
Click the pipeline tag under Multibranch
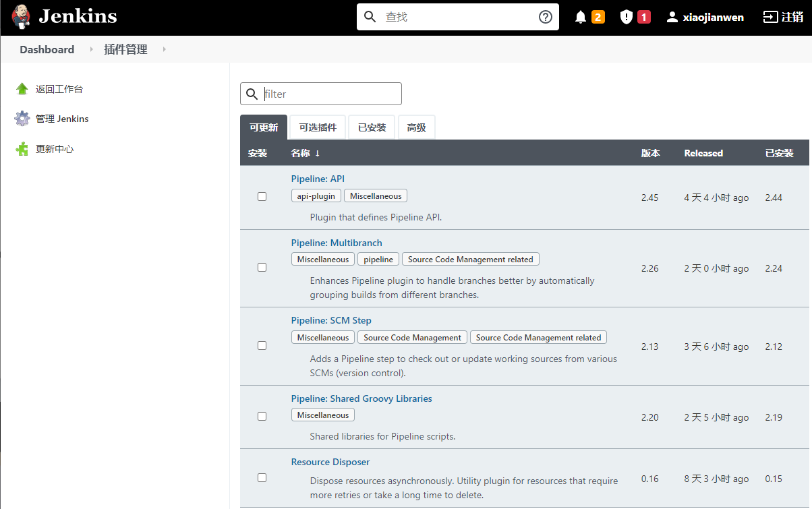(x=378, y=260)
